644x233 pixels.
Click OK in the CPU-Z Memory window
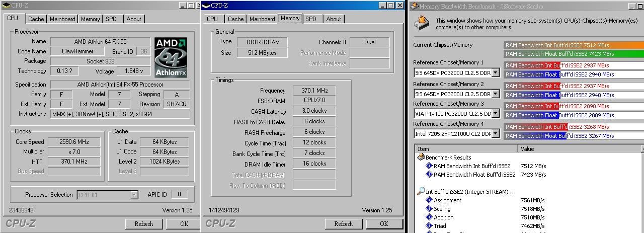tap(384, 224)
